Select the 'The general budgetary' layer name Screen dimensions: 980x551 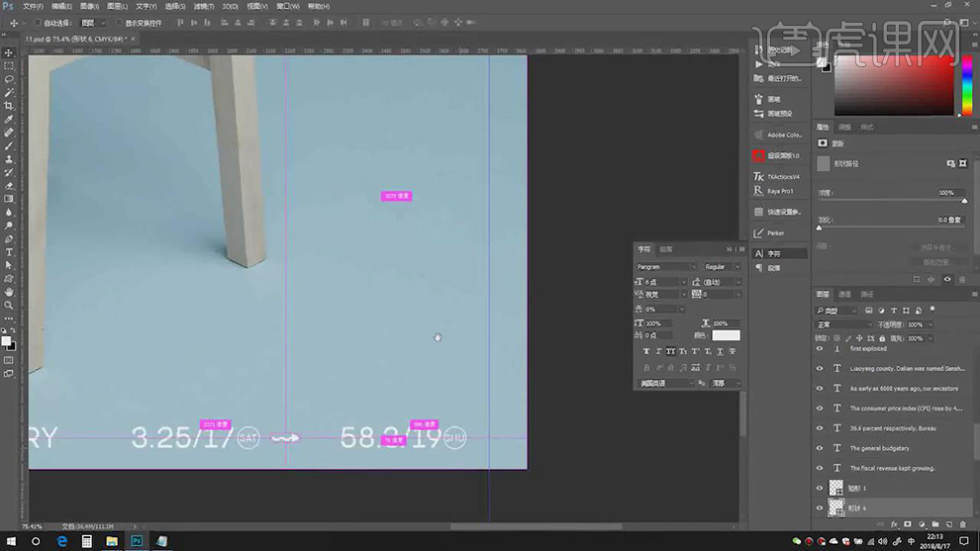[879, 448]
